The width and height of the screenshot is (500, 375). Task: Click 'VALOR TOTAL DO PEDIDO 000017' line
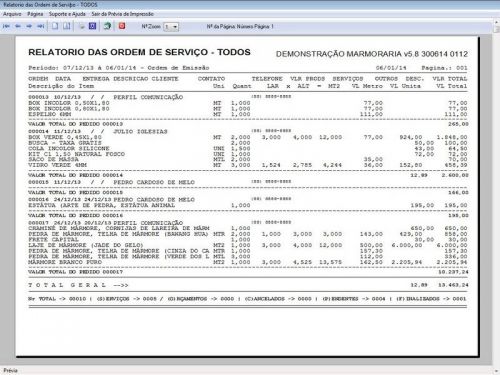pos(248,272)
